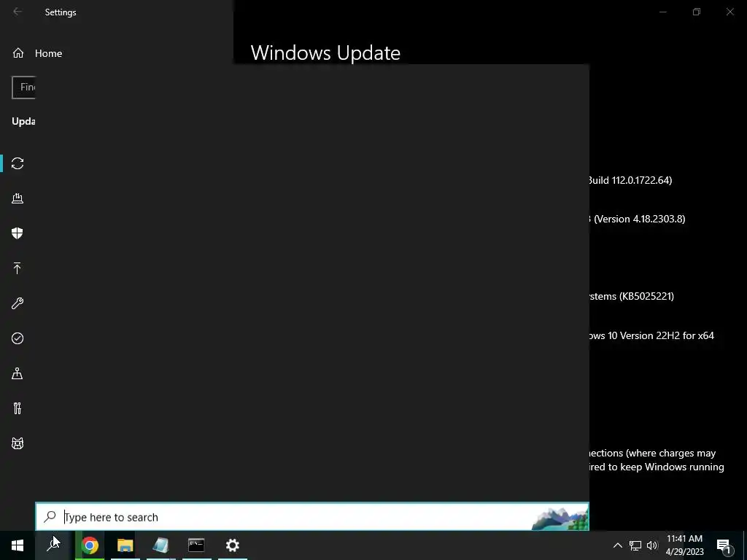The height and width of the screenshot is (560, 747).
Task: Click the '(KB5025221)' update text
Action: point(646,296)
